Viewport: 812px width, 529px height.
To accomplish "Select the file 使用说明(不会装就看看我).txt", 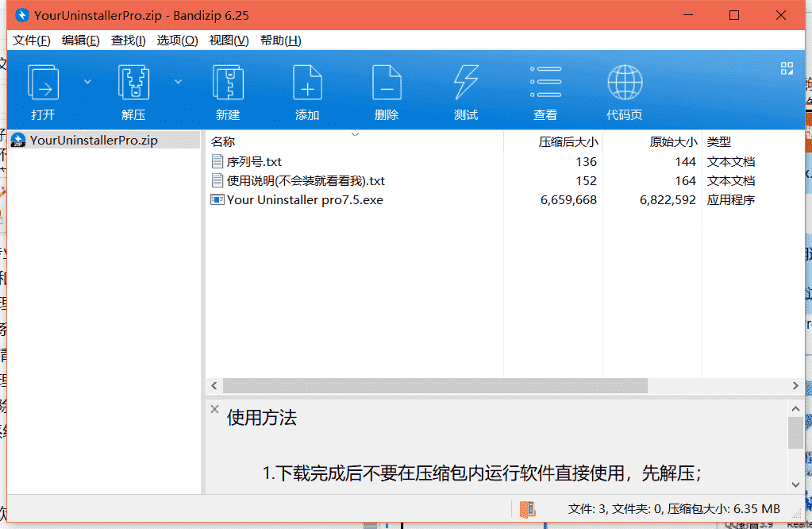I will pos(306,181).
